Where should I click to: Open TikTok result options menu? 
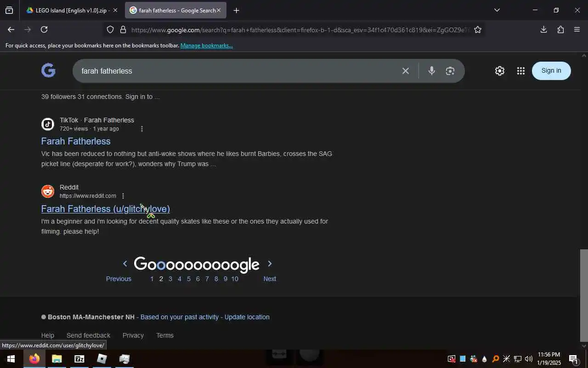pyautogui.click(x=141, y=129)
